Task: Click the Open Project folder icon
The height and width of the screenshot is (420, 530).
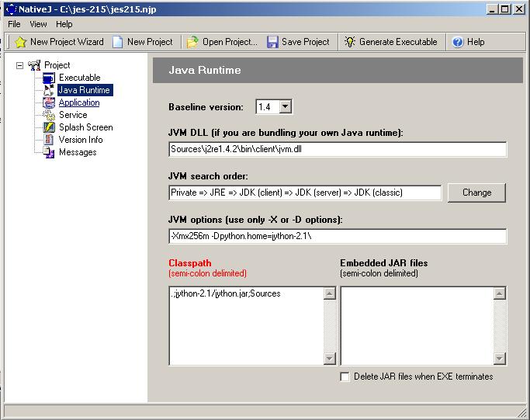Action: (x=192, y=42)
